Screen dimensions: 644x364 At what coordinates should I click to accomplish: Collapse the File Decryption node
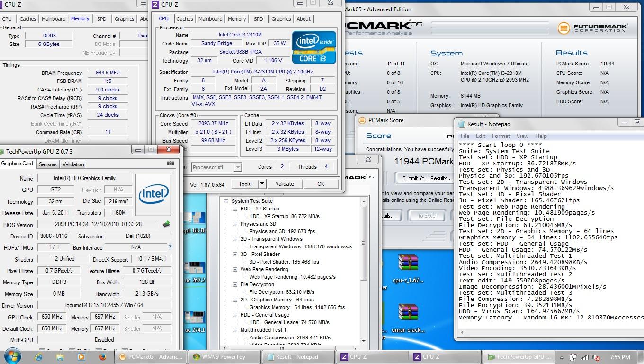pyautogui.click(x=236, y=284)
